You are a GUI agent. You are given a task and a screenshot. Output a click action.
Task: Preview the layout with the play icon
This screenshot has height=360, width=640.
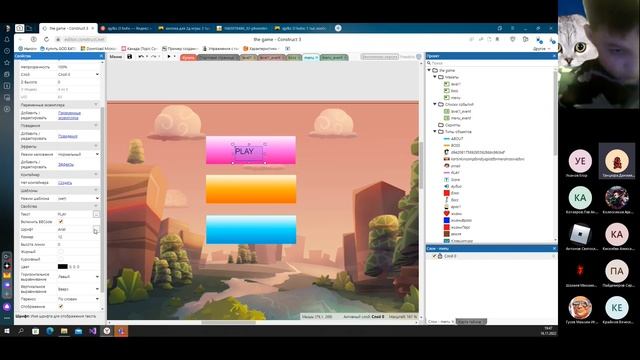[x=169, y=56]
